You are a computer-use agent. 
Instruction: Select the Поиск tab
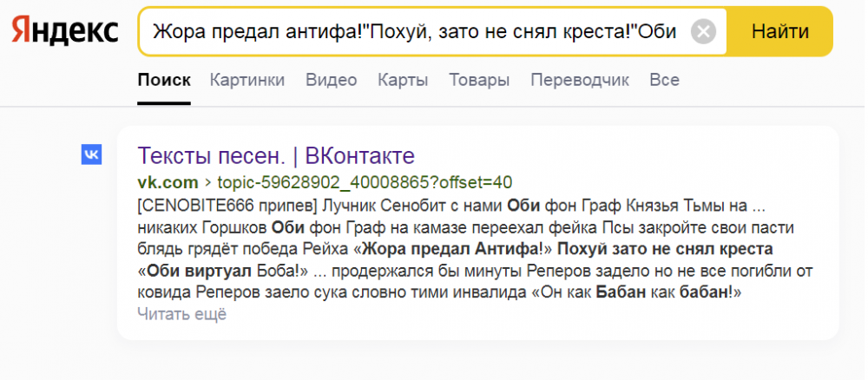coord(164,80)
